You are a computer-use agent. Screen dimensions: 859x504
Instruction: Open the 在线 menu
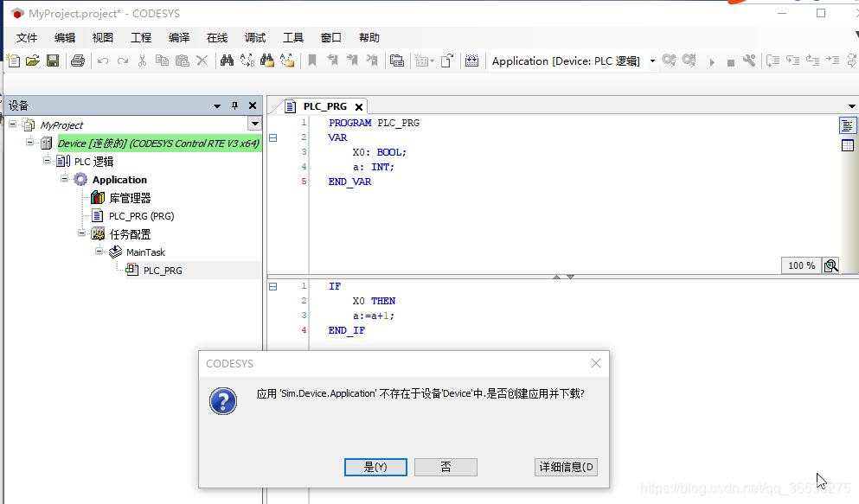(217, 37)
